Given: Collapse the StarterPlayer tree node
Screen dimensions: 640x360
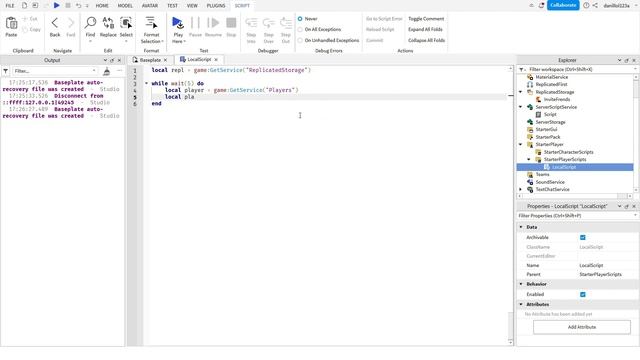Looking at the screenshot, I should click(520, 144).
